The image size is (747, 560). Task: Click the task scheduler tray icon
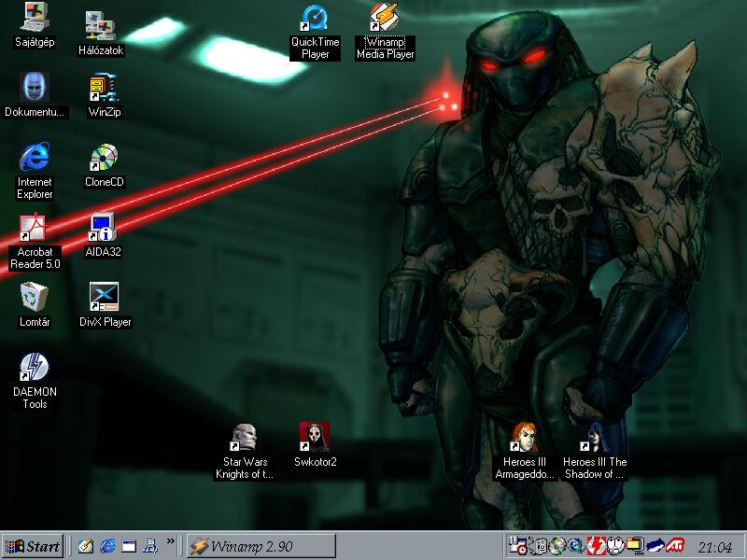(x=517, y=546)
